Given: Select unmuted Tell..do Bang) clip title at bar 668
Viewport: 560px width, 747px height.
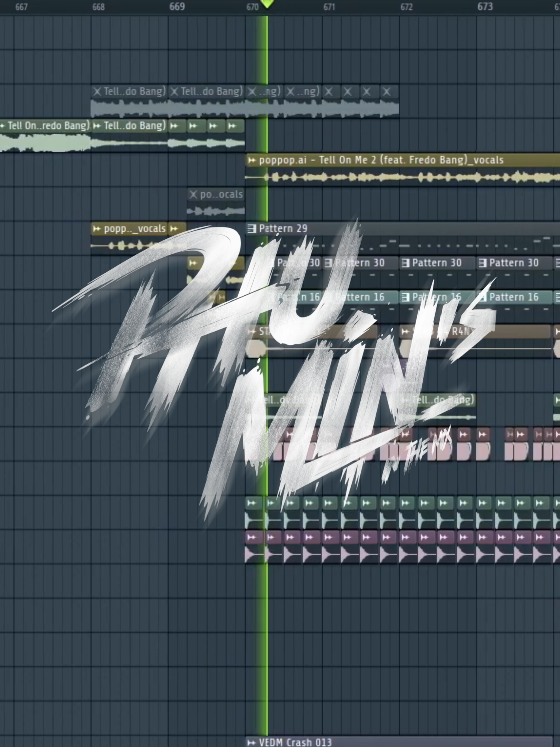Looking at the screenshot, I should point(134,126).
